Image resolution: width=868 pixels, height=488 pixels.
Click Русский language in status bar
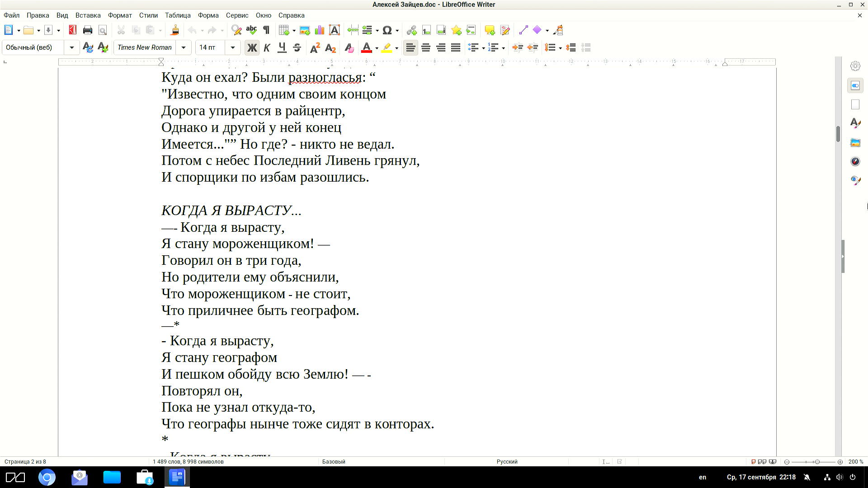507,461
